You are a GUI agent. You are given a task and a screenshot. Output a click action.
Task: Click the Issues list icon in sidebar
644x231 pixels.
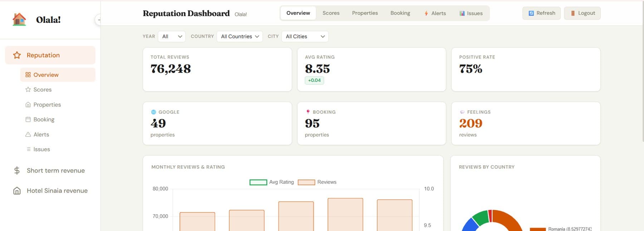(29, 149)
